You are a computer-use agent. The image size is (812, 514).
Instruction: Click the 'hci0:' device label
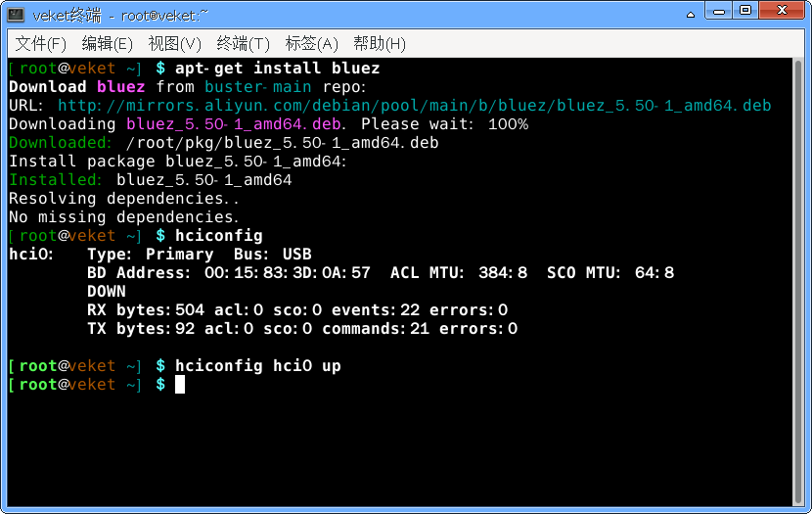pos(31,255)
